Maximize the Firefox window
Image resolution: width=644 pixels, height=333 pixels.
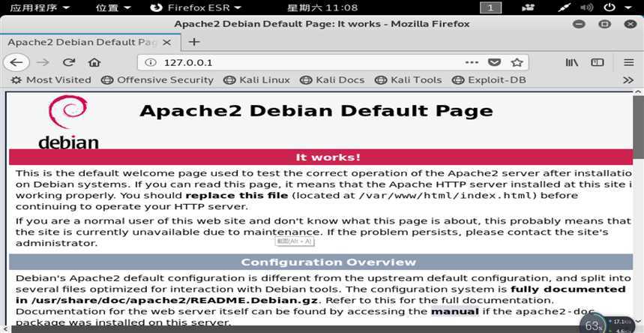coord(604,24)
